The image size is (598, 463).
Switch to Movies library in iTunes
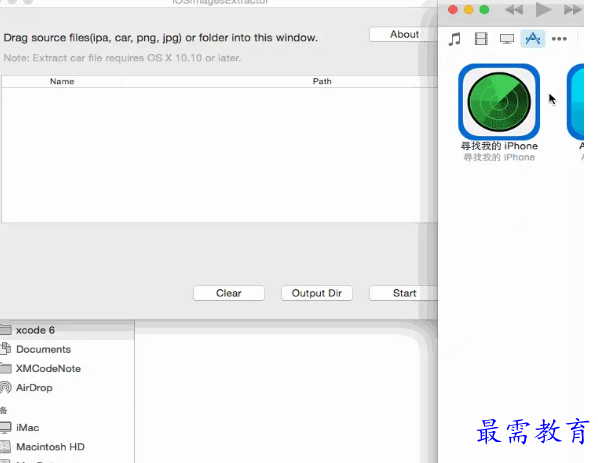click(x=481, y=39)
